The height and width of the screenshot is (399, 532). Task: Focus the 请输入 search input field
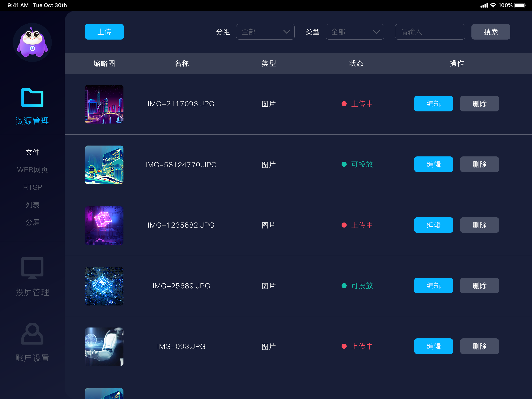[x=430, y=32]
